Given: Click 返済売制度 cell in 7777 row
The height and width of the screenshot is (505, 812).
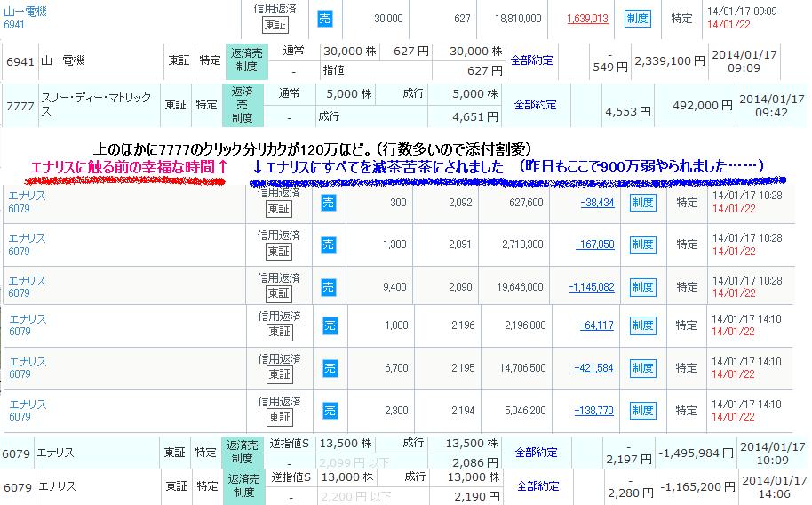Looking at the screenshot, I should [243, 105].
